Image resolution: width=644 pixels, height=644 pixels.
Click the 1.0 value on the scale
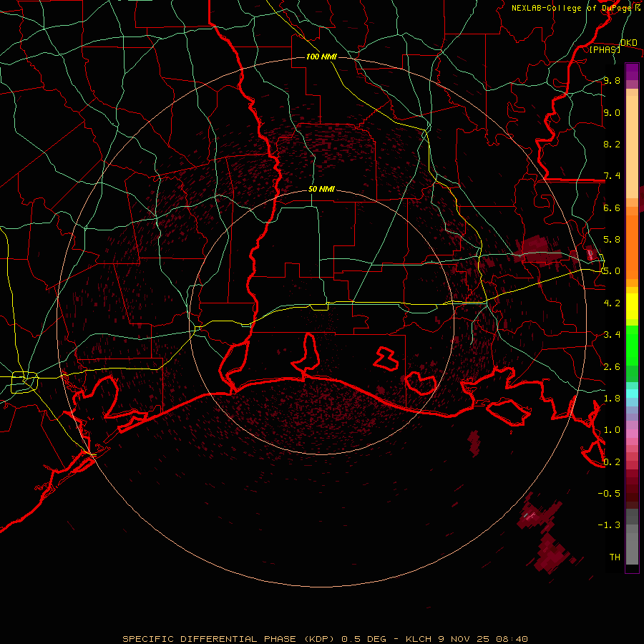point(612,429)
